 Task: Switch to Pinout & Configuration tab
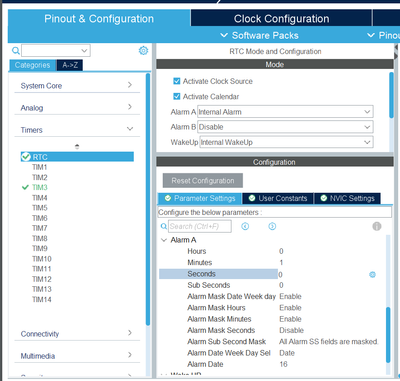pyautogui.click(x=99, y=19)
